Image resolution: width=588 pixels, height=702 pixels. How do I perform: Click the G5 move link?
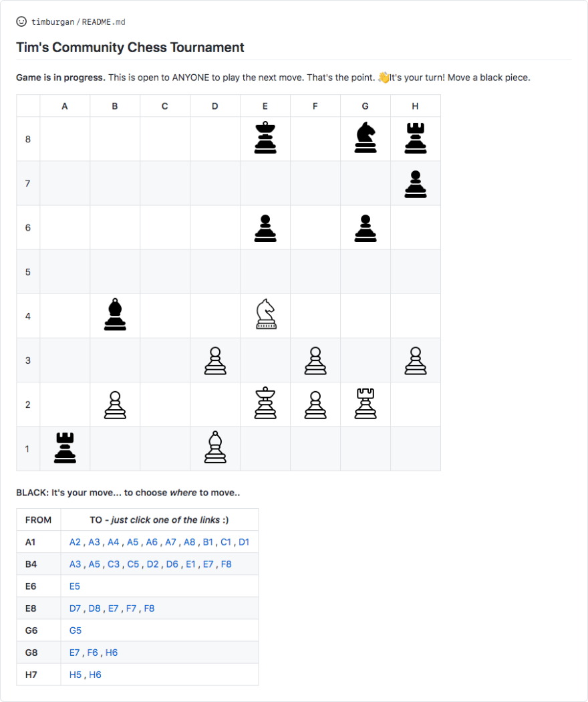76,630
